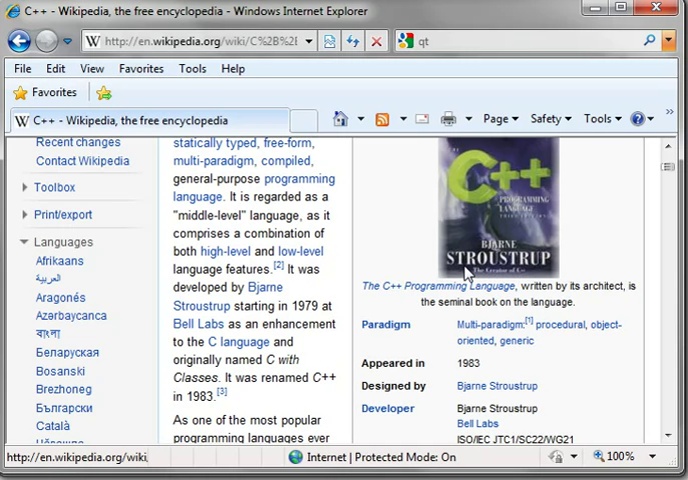Click the Google search provider icon

(405, 41)
